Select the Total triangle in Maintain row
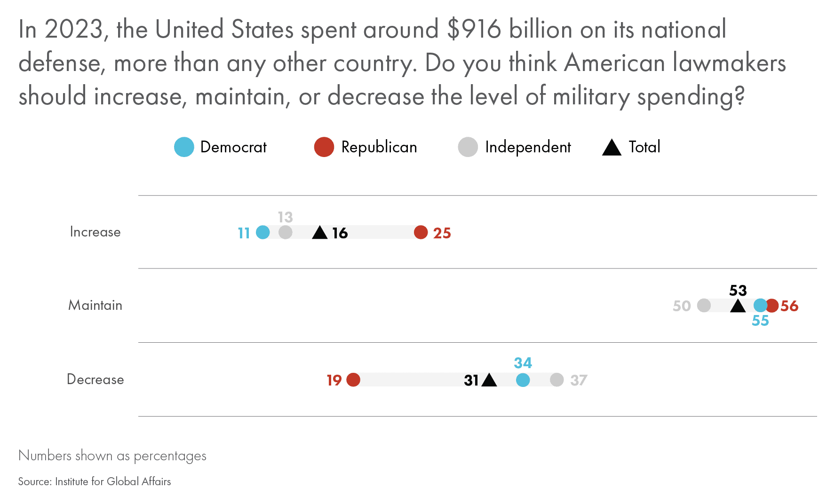 [x=738, y=307]
